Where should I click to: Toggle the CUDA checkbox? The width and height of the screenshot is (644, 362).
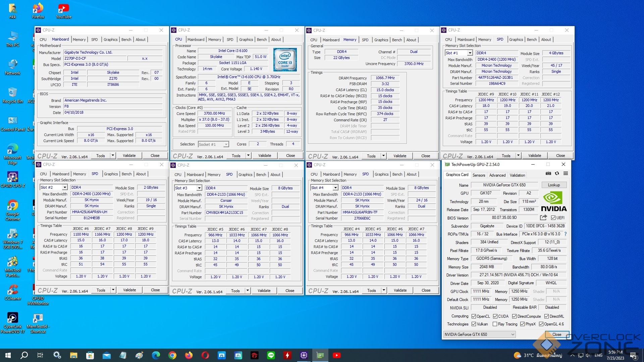pos(495,316)
